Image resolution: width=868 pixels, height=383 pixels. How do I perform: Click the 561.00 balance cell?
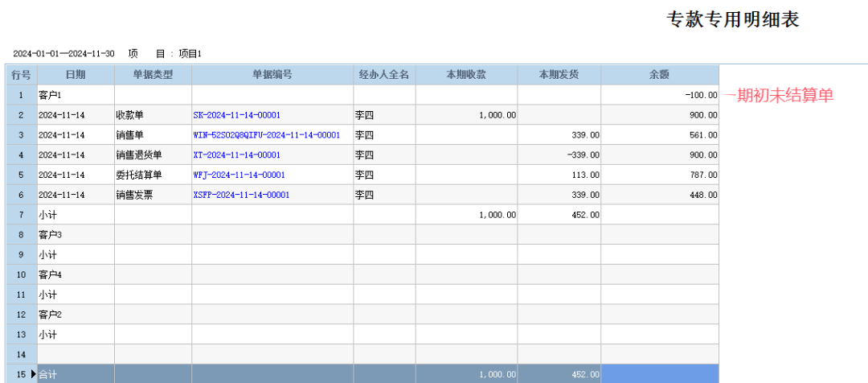(x=660, y=135)
